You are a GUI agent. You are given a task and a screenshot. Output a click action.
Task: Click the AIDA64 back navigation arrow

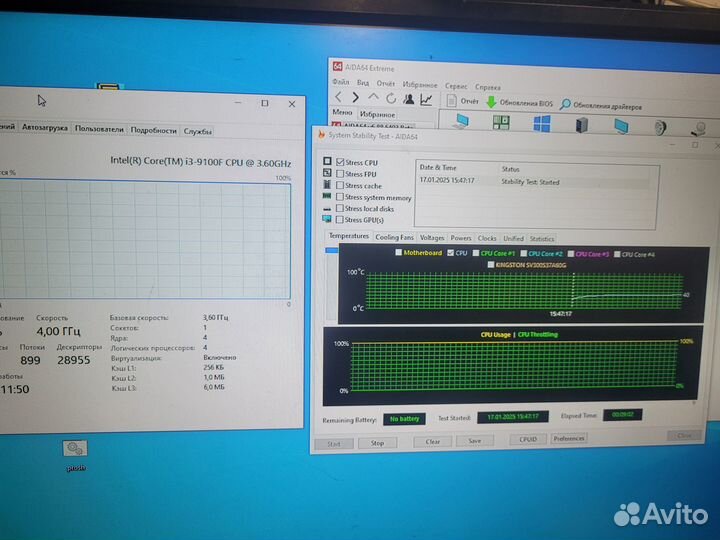339,98
